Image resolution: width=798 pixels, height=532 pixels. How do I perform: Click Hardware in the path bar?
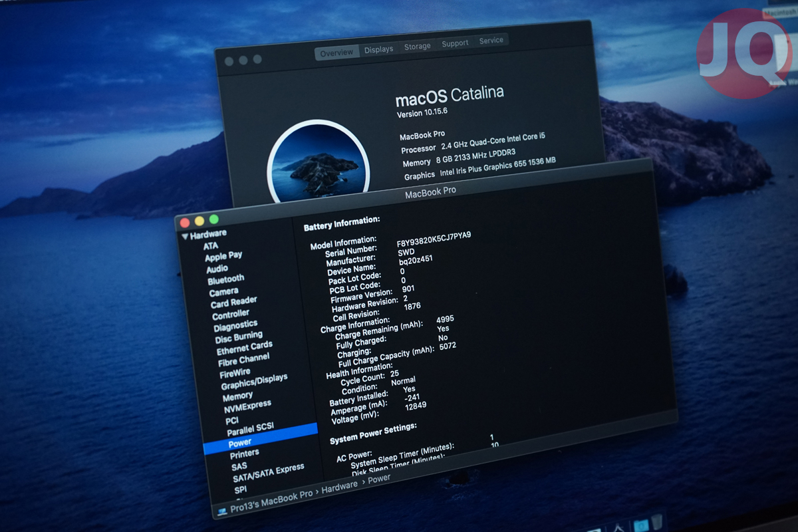(340, 488)
